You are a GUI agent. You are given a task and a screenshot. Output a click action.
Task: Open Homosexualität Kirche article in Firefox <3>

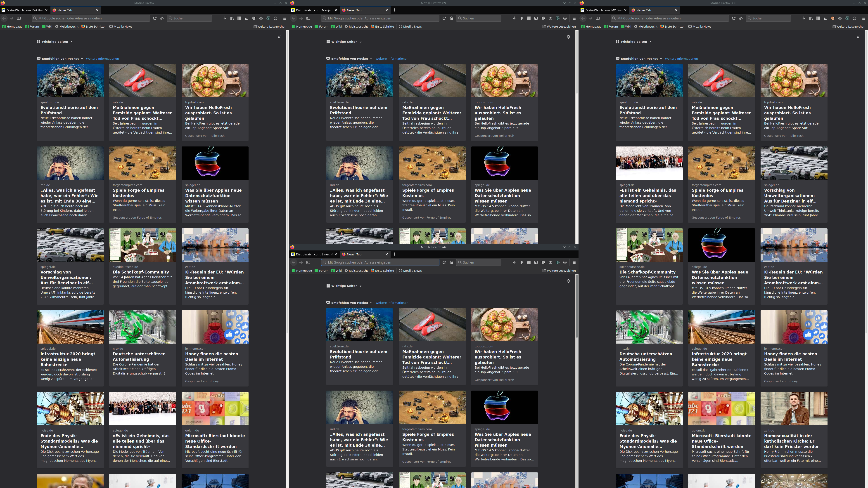tap(794, 430)
